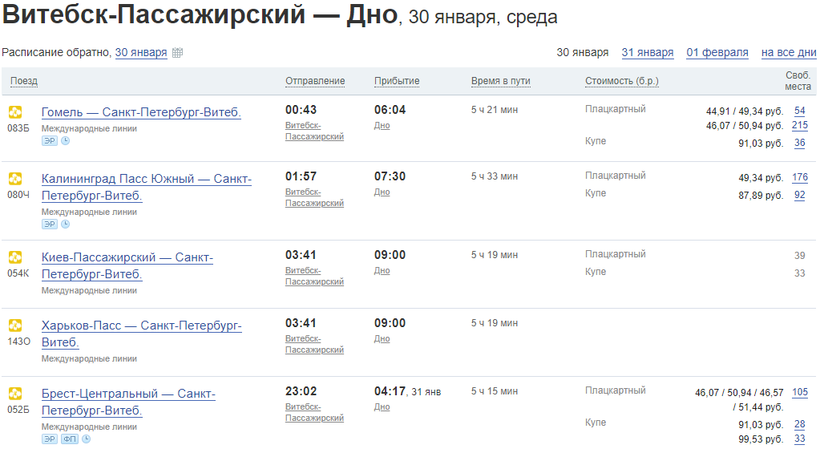Image resolution: width=820 pixels, height=453 pixels.
Task: Open the Гомель — Санкт-Петербург-Витеб. train link
Action: [x=141, y=112]
